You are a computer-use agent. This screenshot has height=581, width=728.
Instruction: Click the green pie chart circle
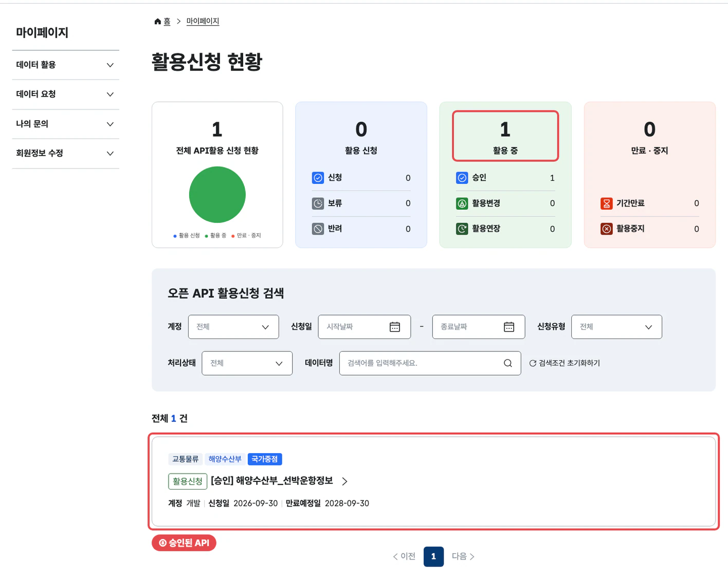click(x=217, y=195)
